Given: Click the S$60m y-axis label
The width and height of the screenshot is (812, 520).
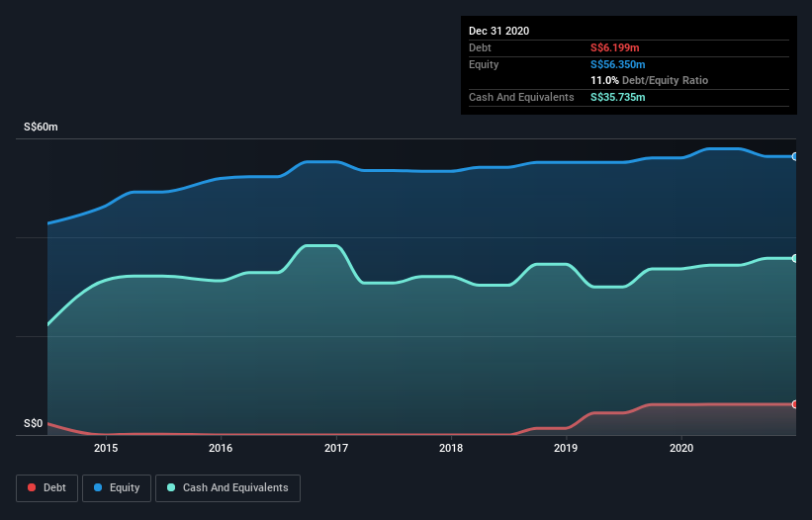Looking at the screenshot, I should (42, 128).
